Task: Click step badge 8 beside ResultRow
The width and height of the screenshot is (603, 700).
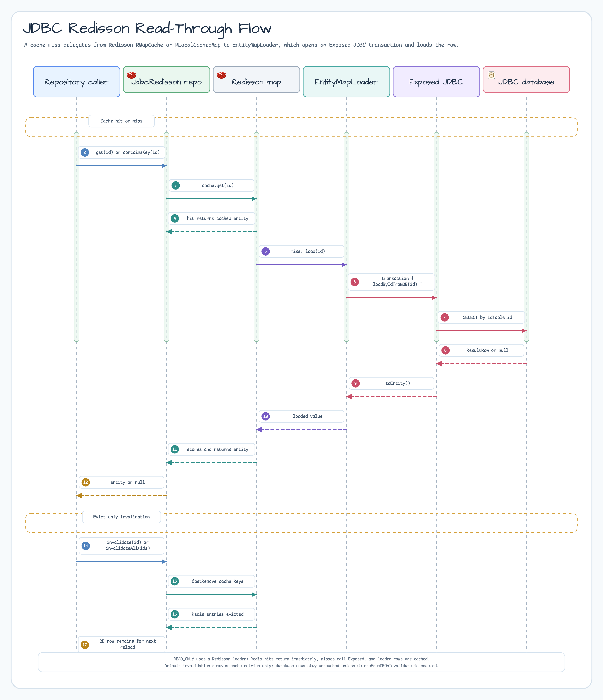Action: click(x=445, y=350)
